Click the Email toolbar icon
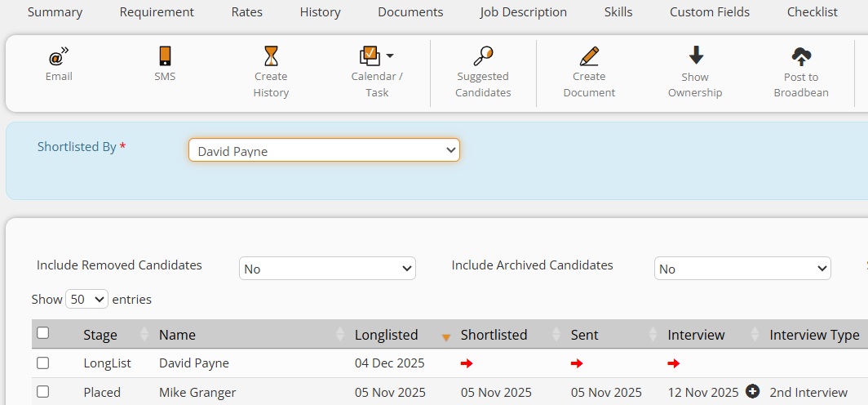The height and width of the screenshot is (405, 868). pyautogui.click(x=58, y=57)
